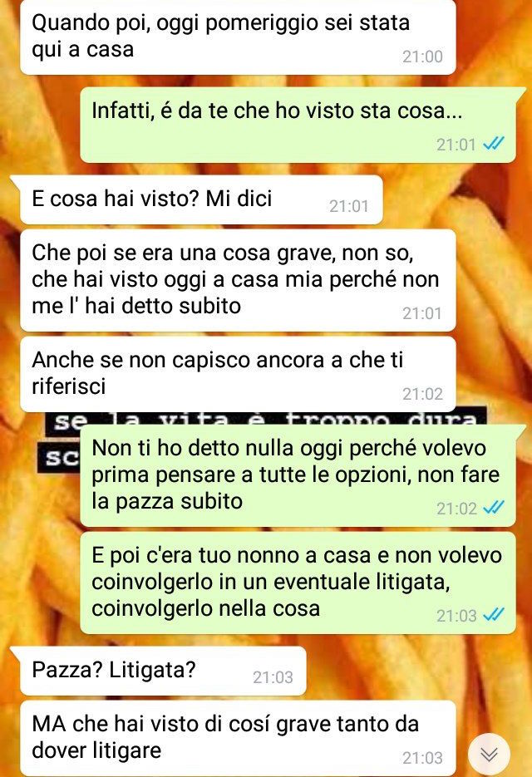Select message 'Quando poi, oggi pomeriggio sei stata'
The image size is (532, 777).
coord(238,37)
